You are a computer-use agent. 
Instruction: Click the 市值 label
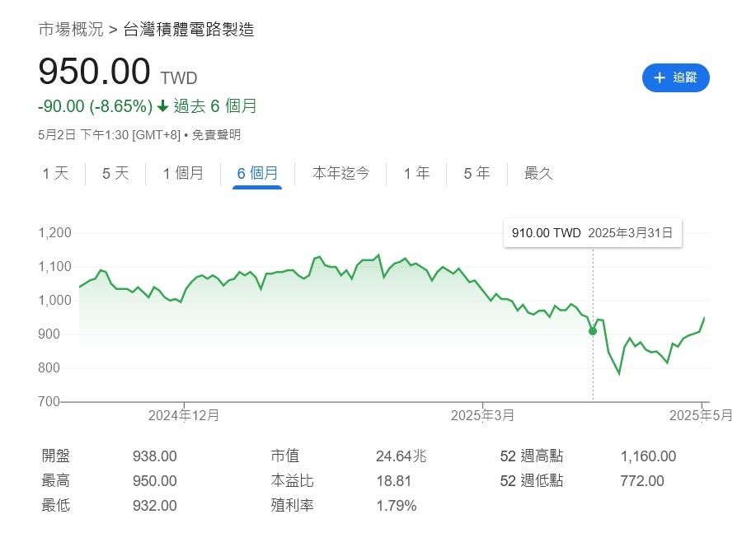(285, 456)
